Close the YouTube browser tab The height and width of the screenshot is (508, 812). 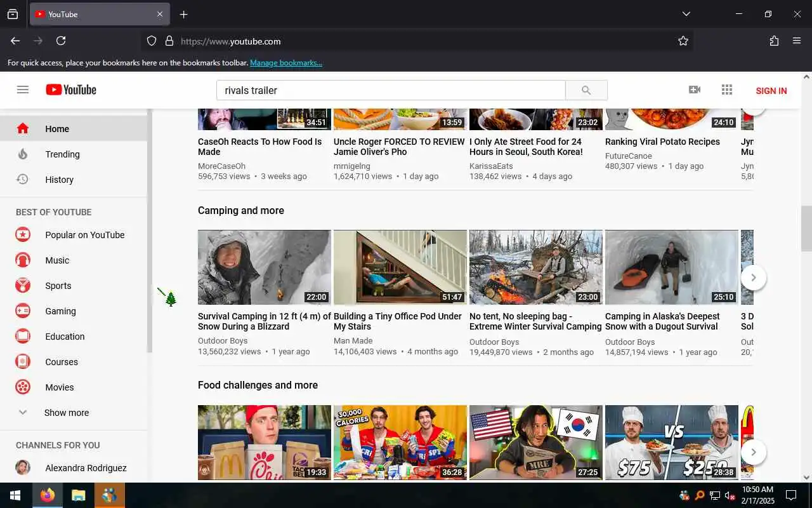pyautogui.click(x=160, y=14)
